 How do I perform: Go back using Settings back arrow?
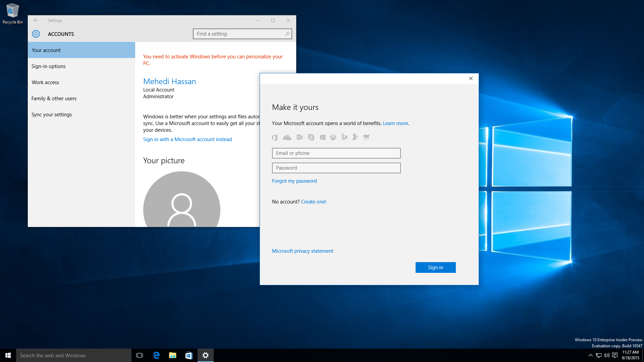[x=36, y=20]
